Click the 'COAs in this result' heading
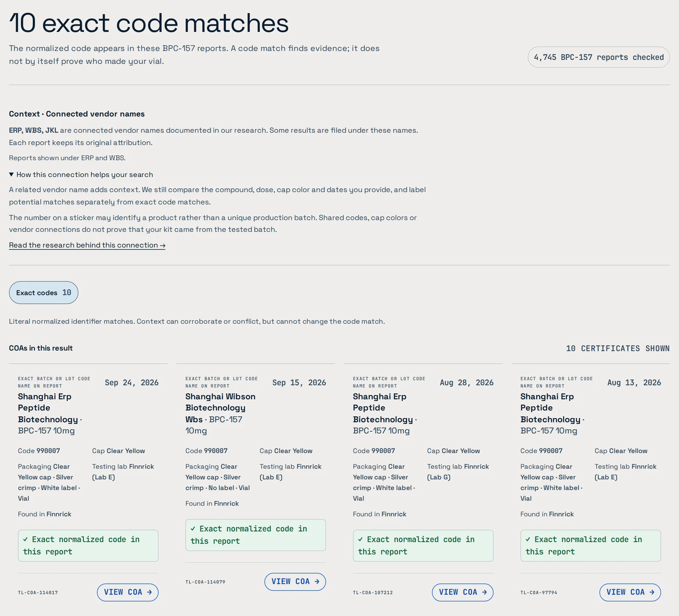Screen dimensions: 679x616 (x=41, y=348)
